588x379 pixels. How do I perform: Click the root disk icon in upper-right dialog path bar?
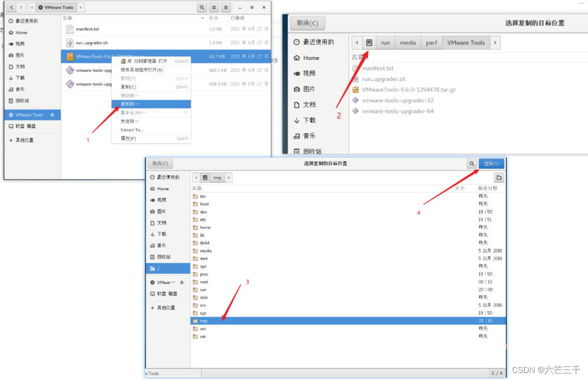click(369, 43)
